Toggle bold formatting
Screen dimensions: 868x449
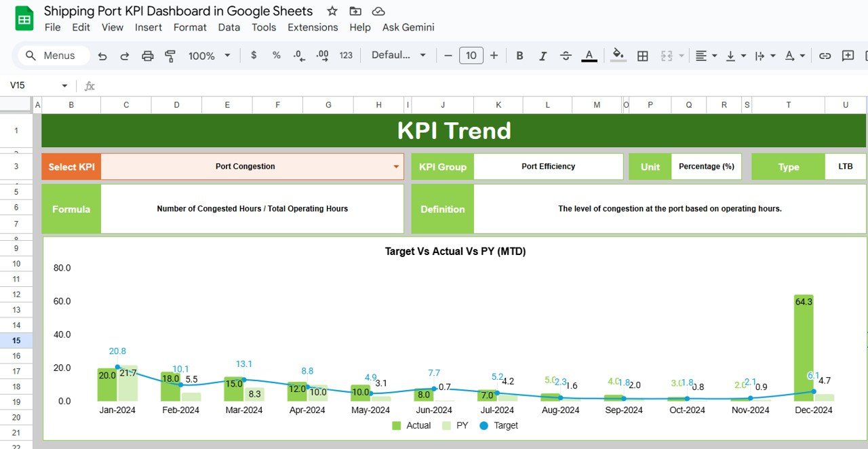coord(519,56)
